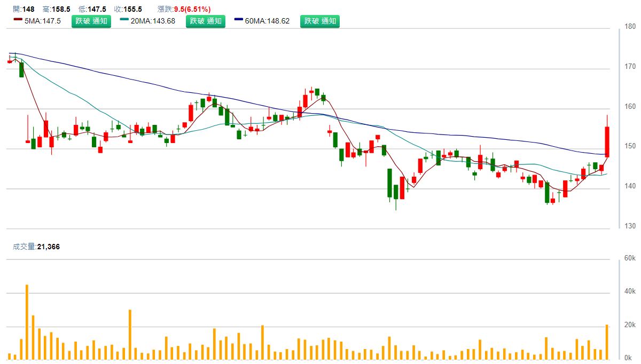Click the 180 label on price axis
The width and height of the screenshot is (641, 364).
click(x=630, y=26)
